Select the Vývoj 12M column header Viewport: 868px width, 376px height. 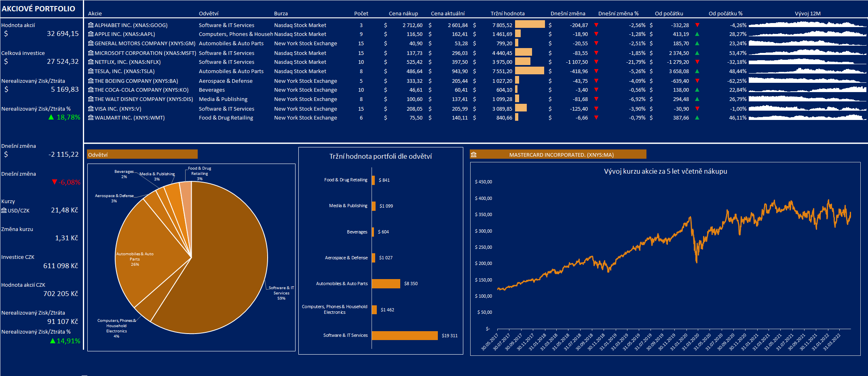808,13
